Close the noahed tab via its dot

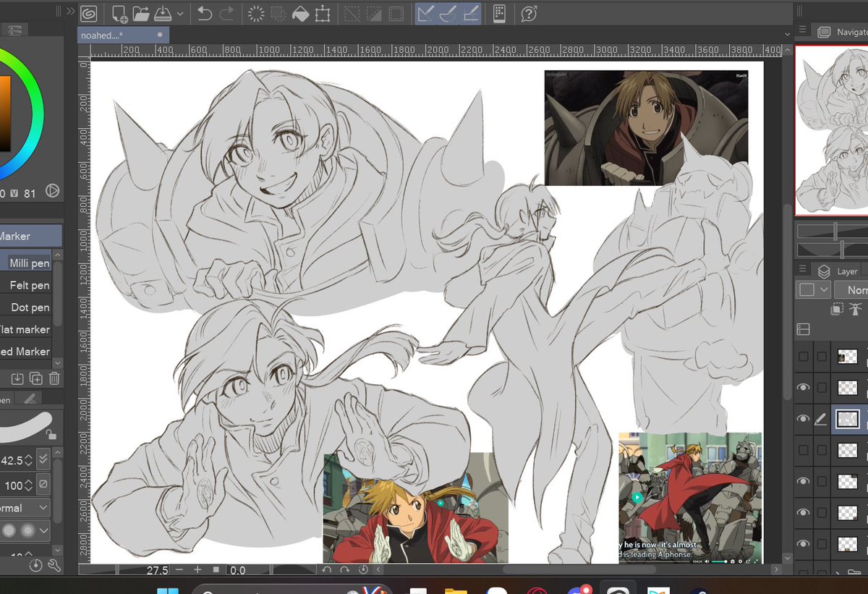(x=160, y=35)
